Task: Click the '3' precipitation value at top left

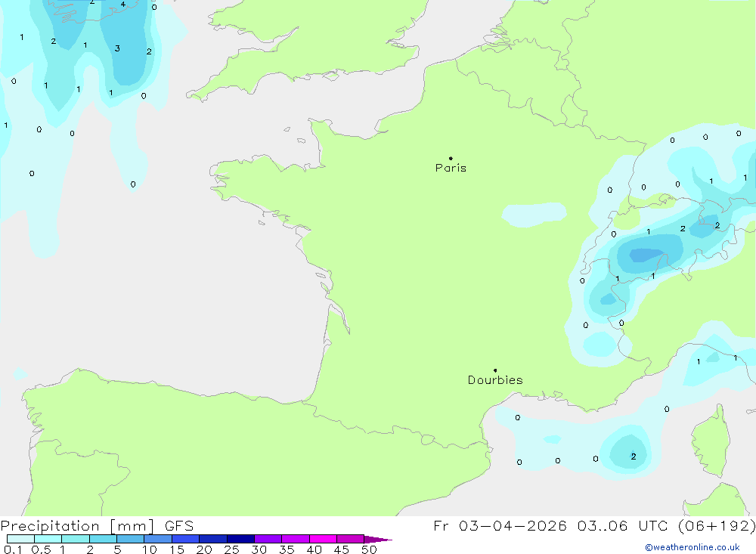Action: 117,48
